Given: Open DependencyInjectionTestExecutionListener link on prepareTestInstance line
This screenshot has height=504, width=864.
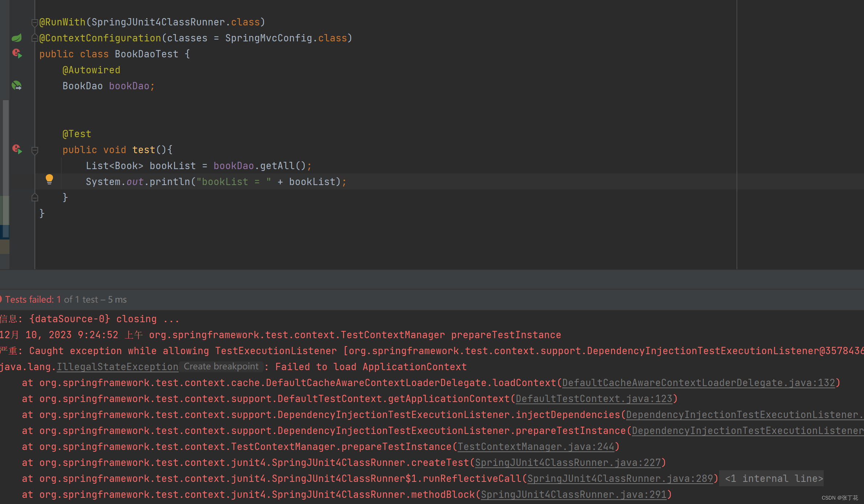Looking at the screenshot, I should click(747, 431).
